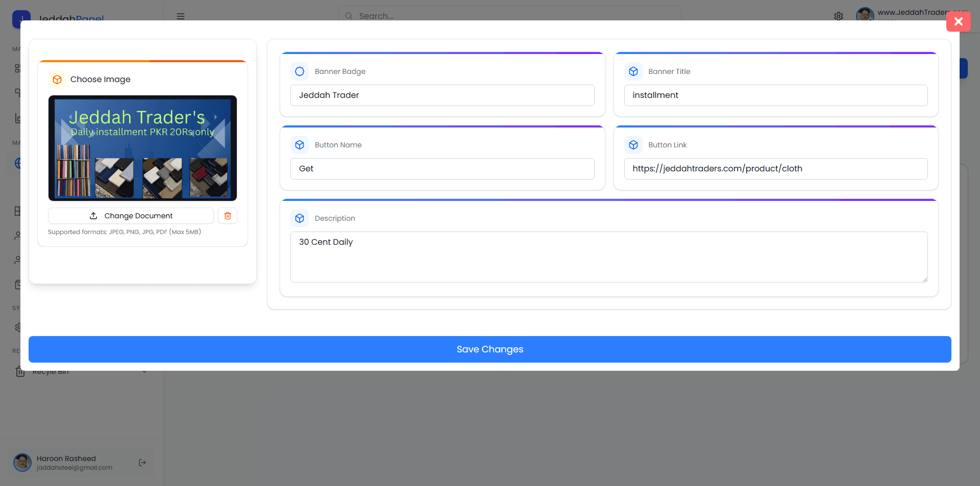The width and height of the screenshot is (980, 486).
Task: Focus the Button Link URL field
Action: 775,169
